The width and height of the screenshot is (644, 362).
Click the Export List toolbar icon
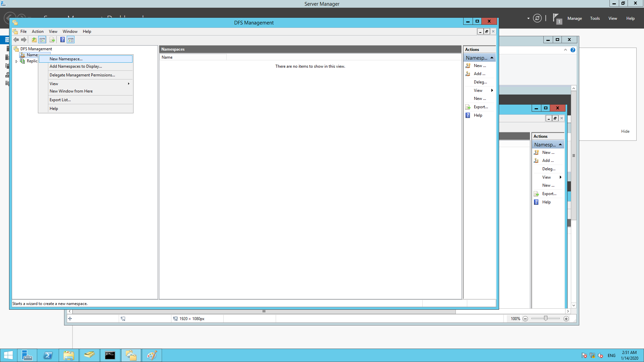pos(52,40)
